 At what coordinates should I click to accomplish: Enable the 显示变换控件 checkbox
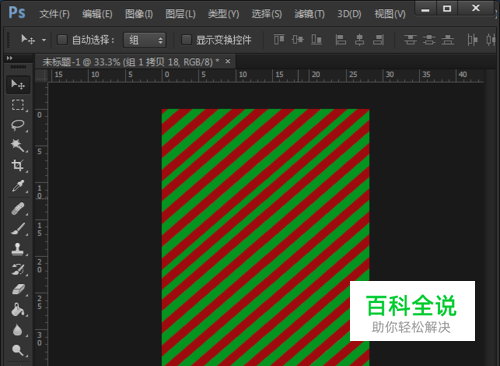point(186,40)
